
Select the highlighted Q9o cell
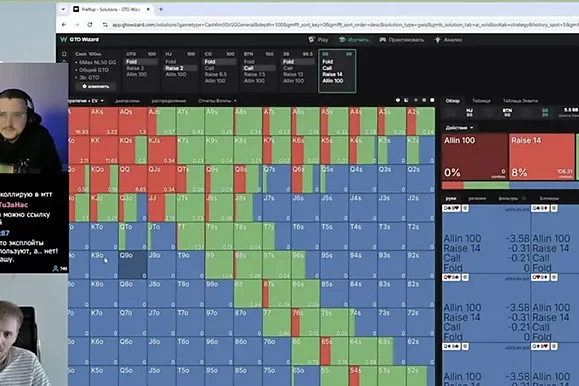(133, 265)
